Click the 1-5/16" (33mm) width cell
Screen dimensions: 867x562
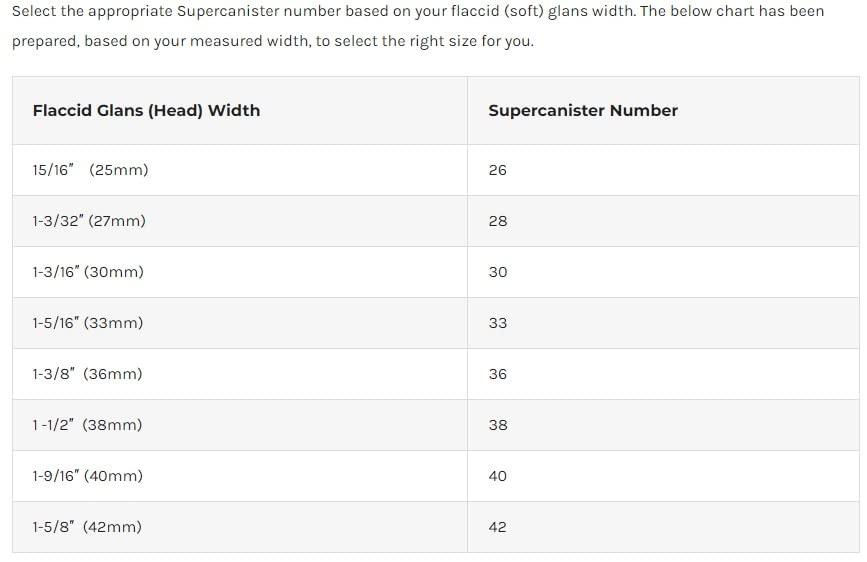click(88, 323)
